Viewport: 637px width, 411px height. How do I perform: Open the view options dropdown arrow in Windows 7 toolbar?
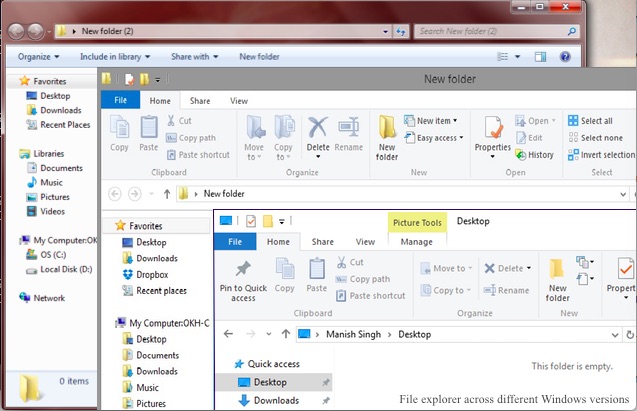[x=518, y=57]
